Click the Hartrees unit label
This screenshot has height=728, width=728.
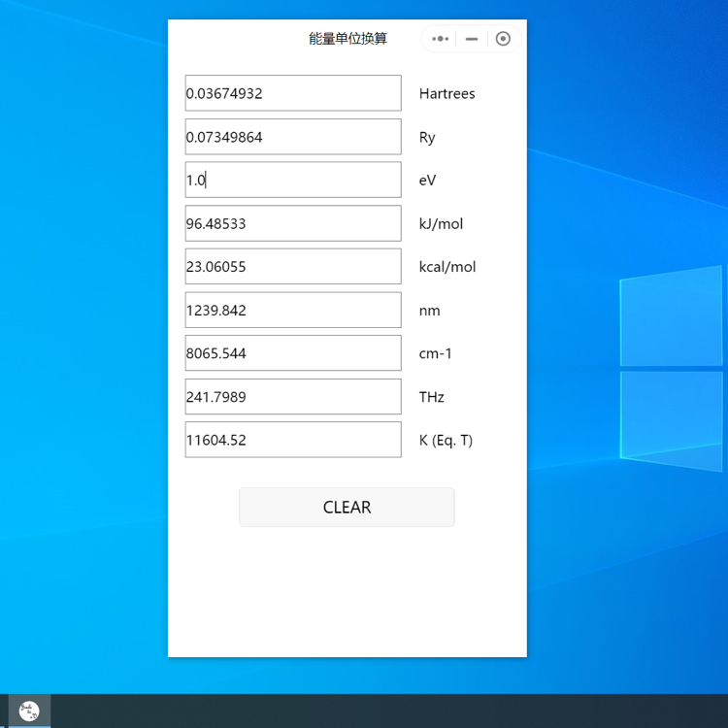447,94
